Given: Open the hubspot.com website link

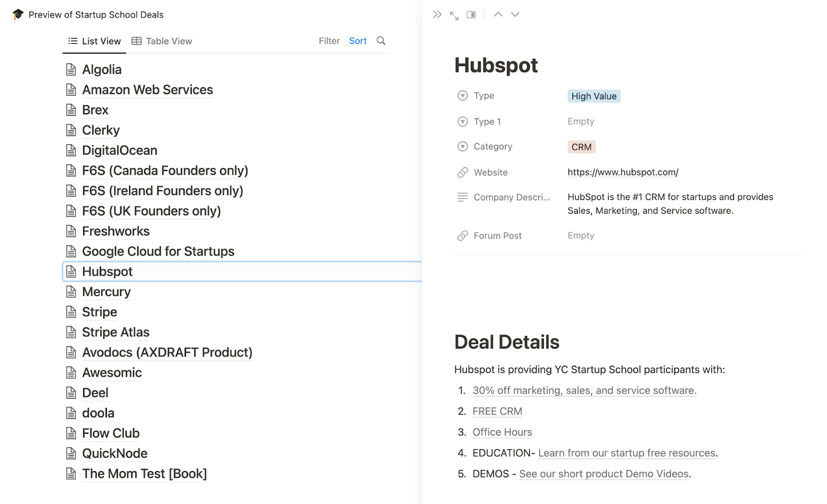Looking at the screenshot, I should click(x=623, y=172).
